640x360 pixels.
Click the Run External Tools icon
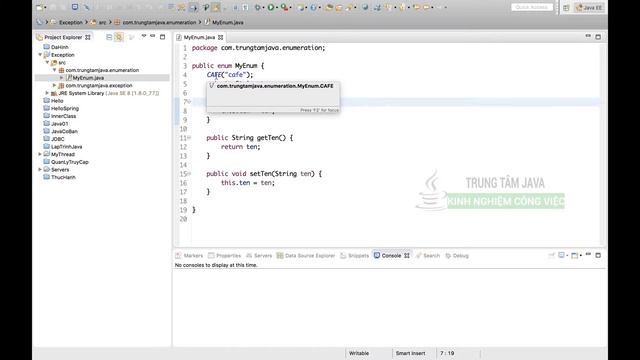[284, 7]
